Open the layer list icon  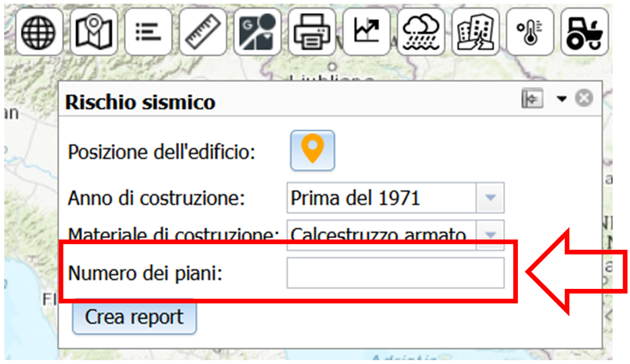[x=148, y=32]
